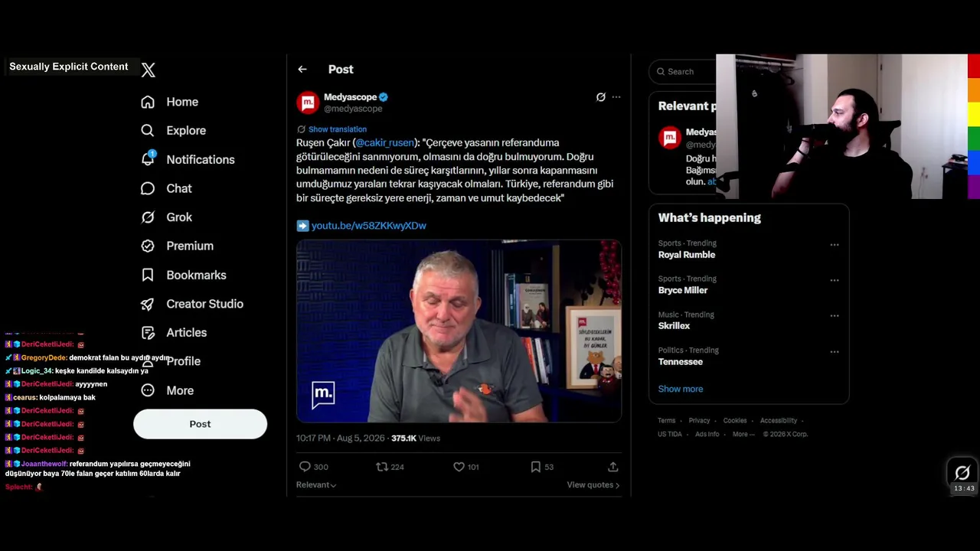Open the Accessibility footer link
The width and height of the screenshot is (980, 551).
pos(779,420)
